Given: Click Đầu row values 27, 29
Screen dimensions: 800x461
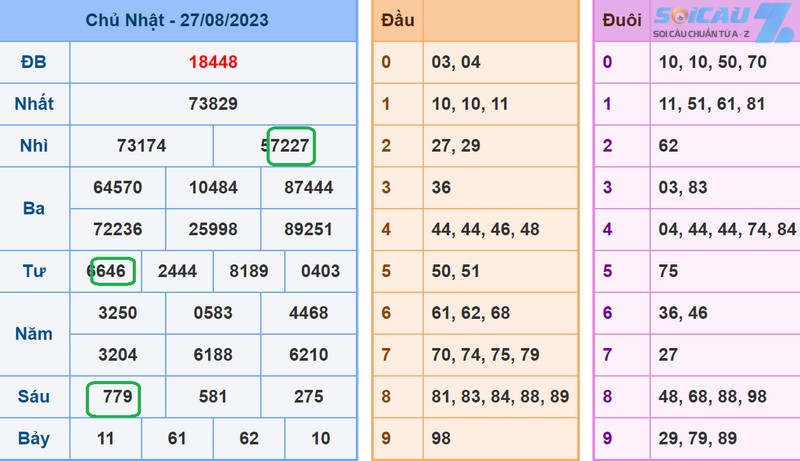Looking at the screenshot, I should [456, 146].
